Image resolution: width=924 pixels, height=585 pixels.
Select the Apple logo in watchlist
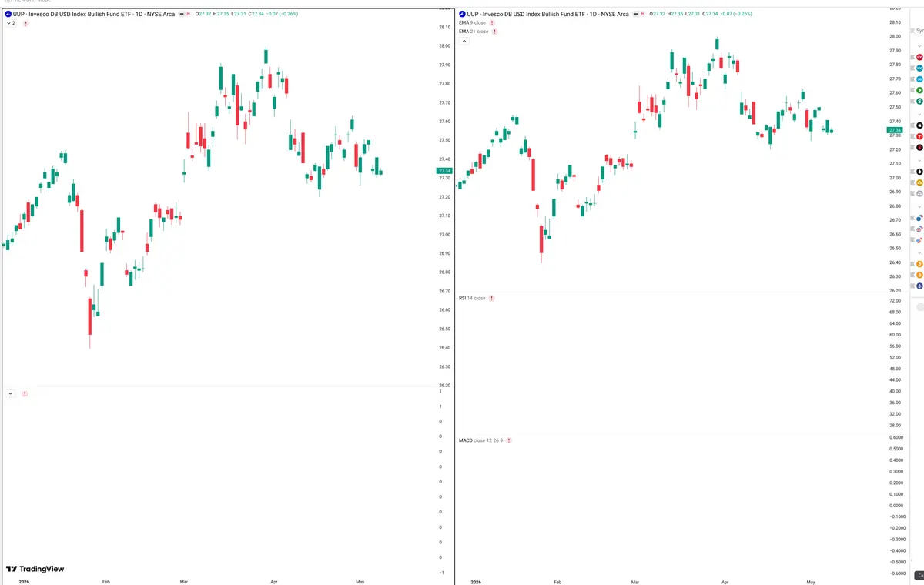pos(919,125)
